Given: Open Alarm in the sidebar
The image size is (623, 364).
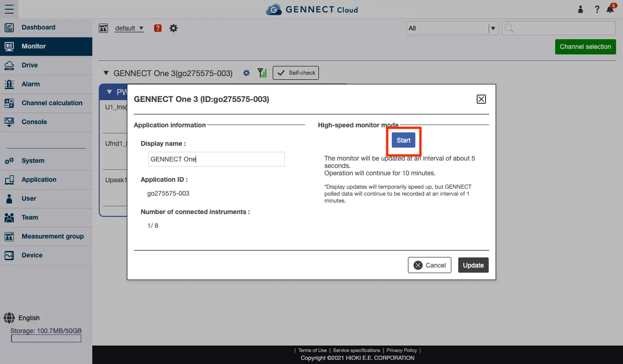Looking at the screenshot, I should pyautogui.click(x=46, y=84).
